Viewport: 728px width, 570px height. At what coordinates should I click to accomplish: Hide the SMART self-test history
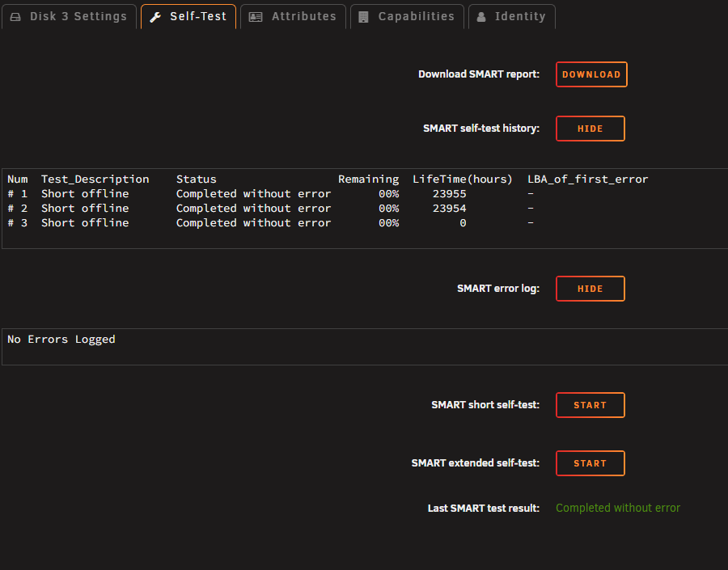590,129
